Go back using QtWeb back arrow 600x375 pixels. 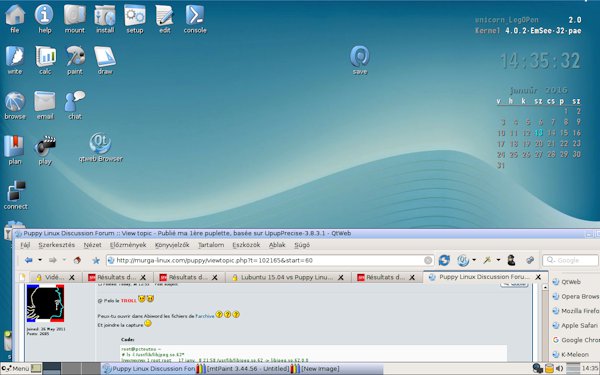pos(28,260)
